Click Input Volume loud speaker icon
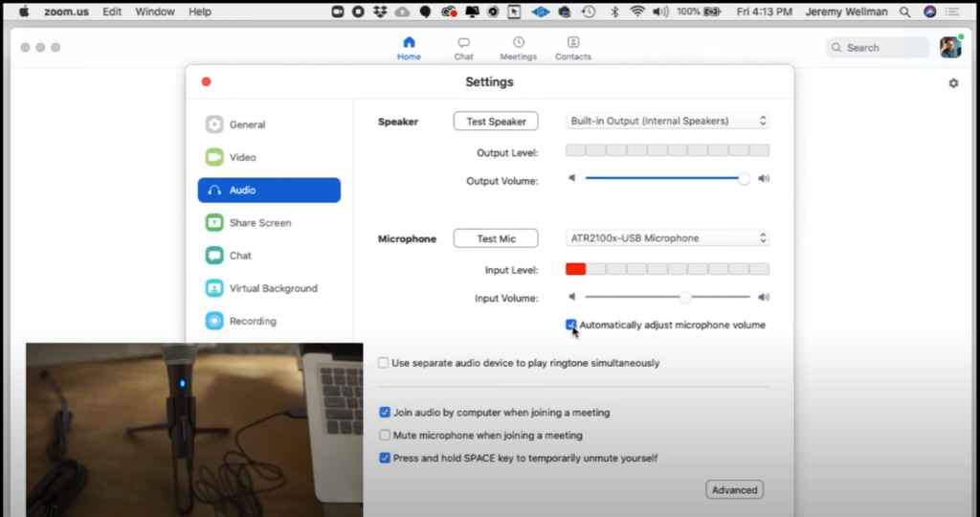The height and width of the screenshot is (517, 980). 763,297
